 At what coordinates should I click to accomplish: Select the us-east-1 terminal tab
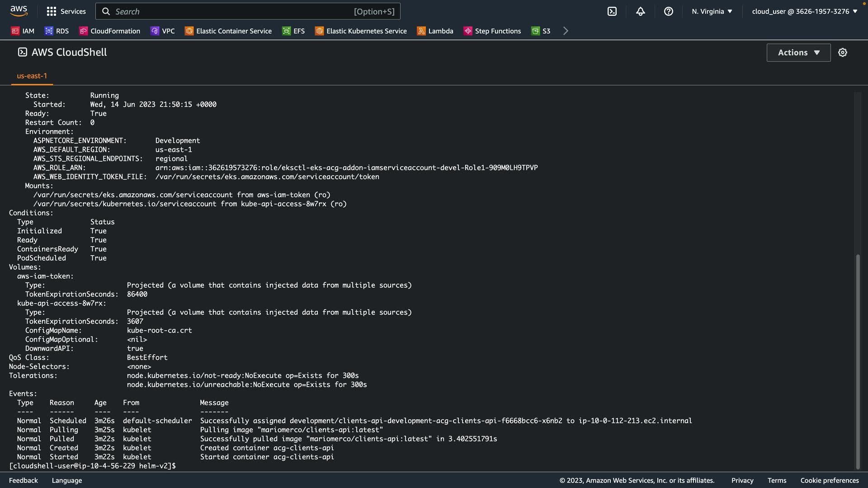32,76
